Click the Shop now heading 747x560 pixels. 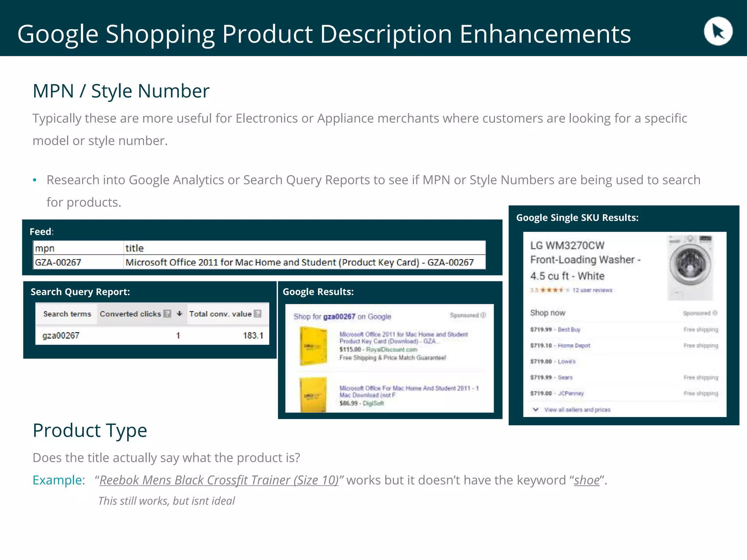pyautogui.click(x=547, y=313)
